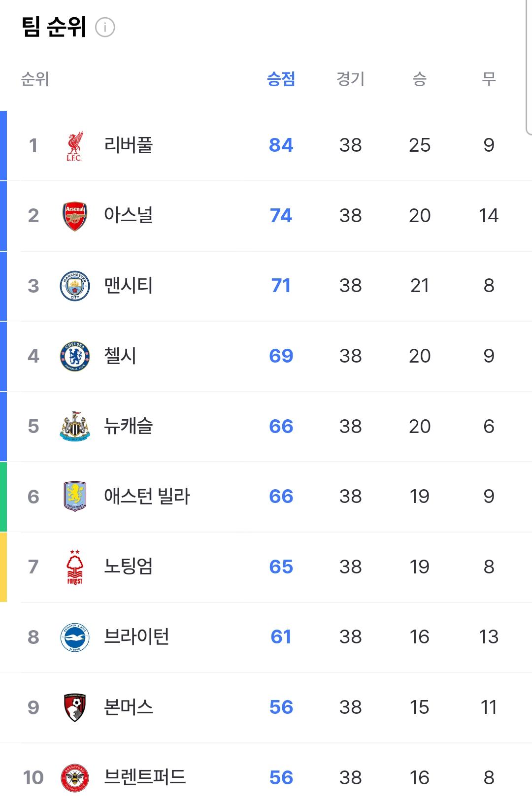Click the Manchester City crest
532x803 pixels.
(x=75, y=286)
